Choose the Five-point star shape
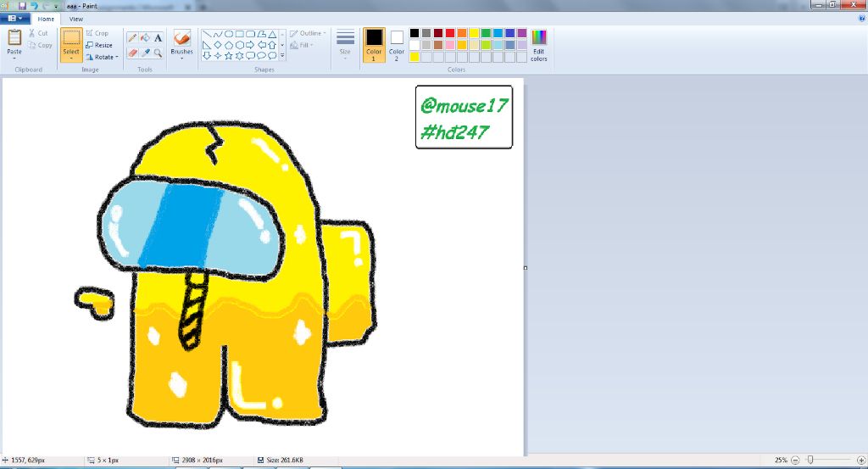Viewport: 868px width, 469px height. click(x=228, y=55)
